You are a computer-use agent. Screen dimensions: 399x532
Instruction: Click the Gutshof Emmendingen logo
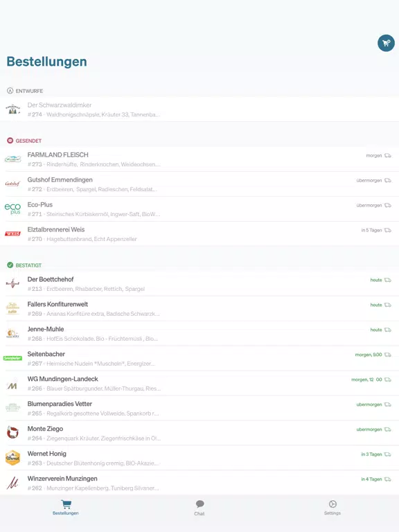click(12, 184)
